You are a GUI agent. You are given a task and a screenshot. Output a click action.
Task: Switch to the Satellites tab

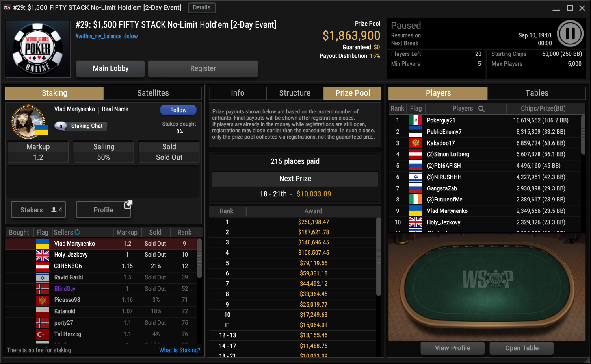click(x=153, y=93)
